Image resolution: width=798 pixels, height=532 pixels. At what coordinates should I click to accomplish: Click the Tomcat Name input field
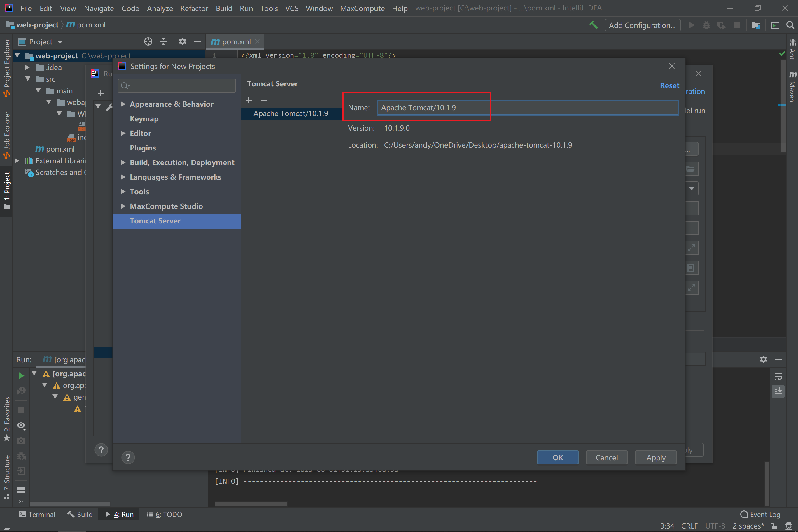pyautogui.click(x=527, y=108)
